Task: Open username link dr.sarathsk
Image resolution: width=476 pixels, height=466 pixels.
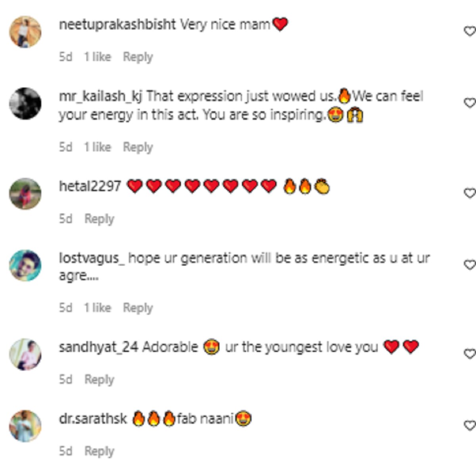Action: coord(93,419)
